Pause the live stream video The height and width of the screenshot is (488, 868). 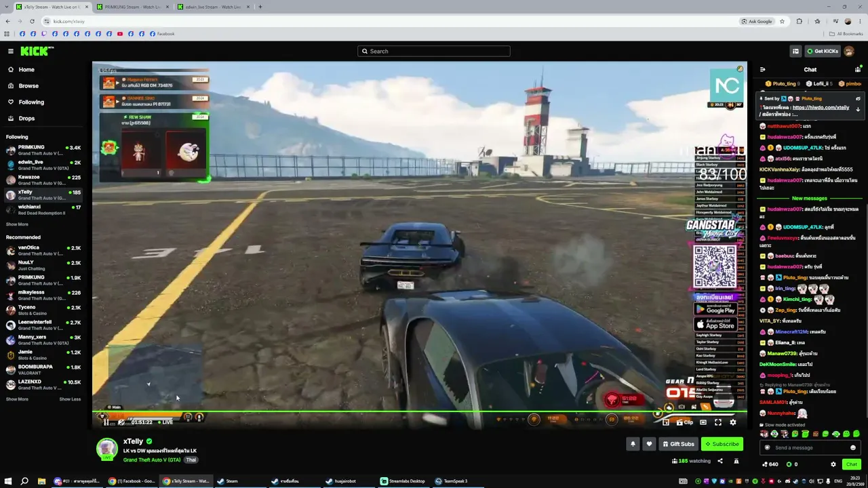[x=106, y=422]
